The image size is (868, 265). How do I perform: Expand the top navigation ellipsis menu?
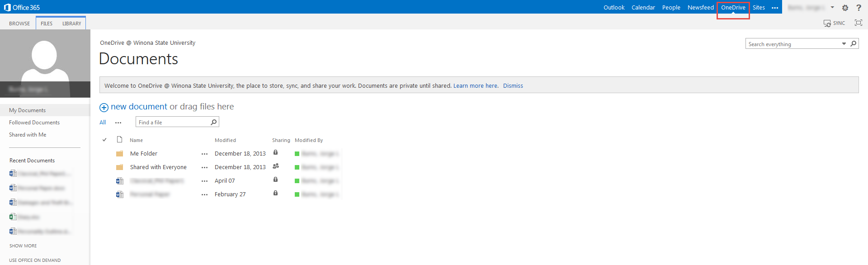tap(775, 8)
